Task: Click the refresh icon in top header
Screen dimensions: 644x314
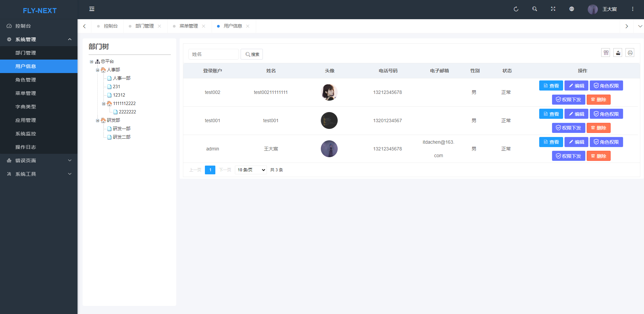Action: tap(516, 9)
